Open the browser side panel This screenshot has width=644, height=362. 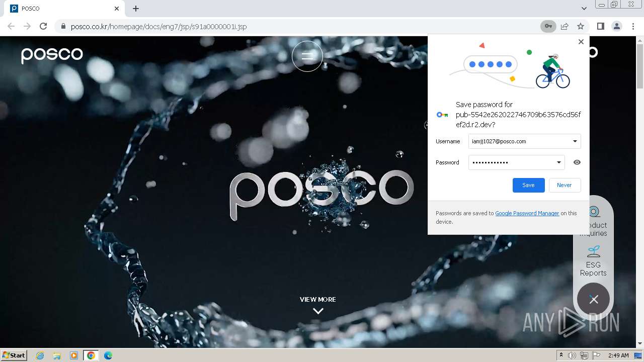(x=600, y=26)
